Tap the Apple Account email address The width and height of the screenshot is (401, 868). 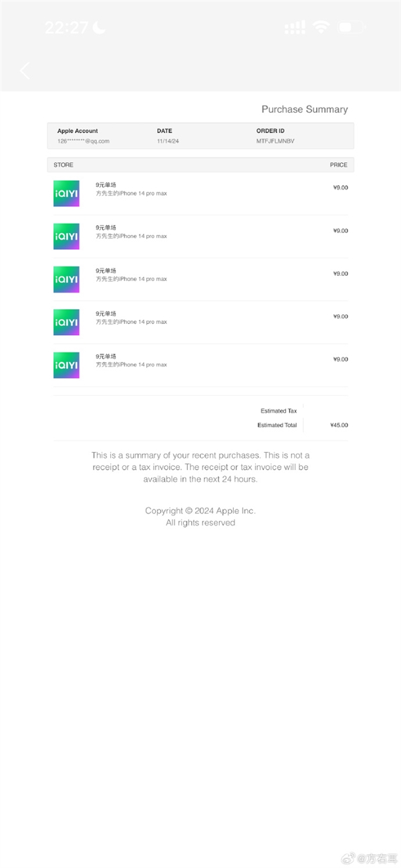83,141
